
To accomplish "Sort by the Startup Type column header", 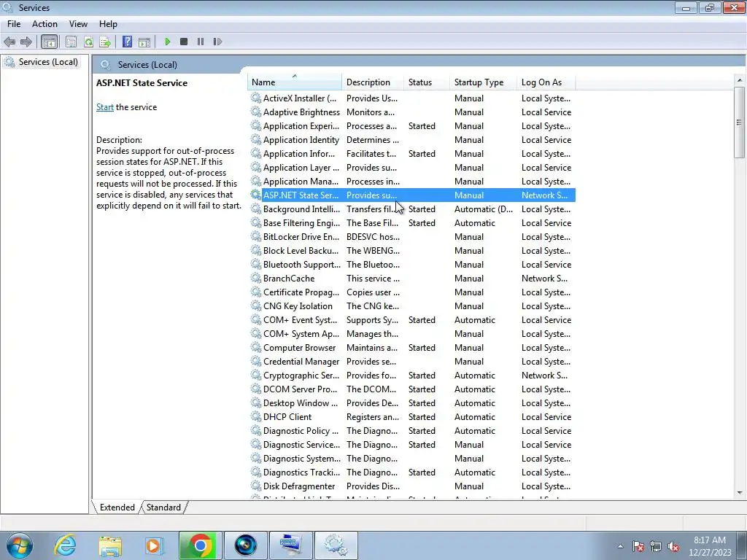I will (x=483, y=82).
